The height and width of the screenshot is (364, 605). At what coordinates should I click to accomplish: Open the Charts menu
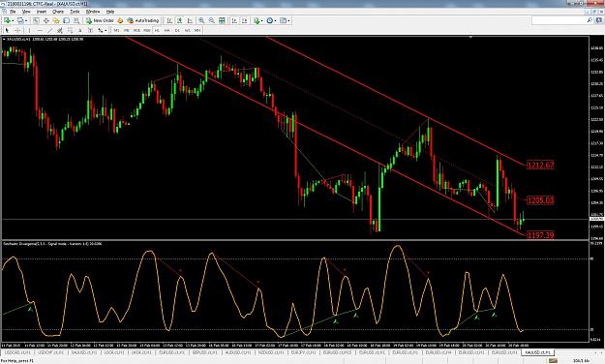pos(58,12)
